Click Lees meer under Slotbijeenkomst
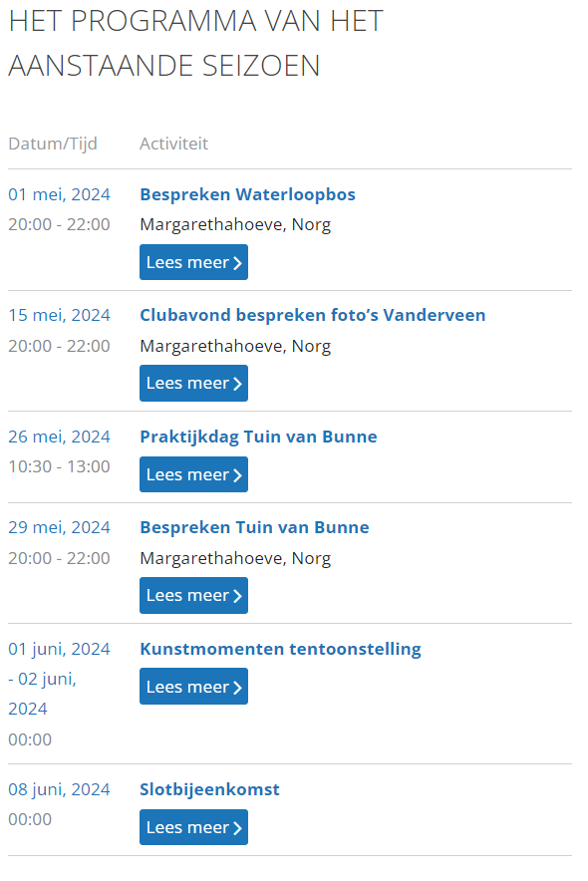This screenshot has height=881, width=588. [x=193, y=827]
